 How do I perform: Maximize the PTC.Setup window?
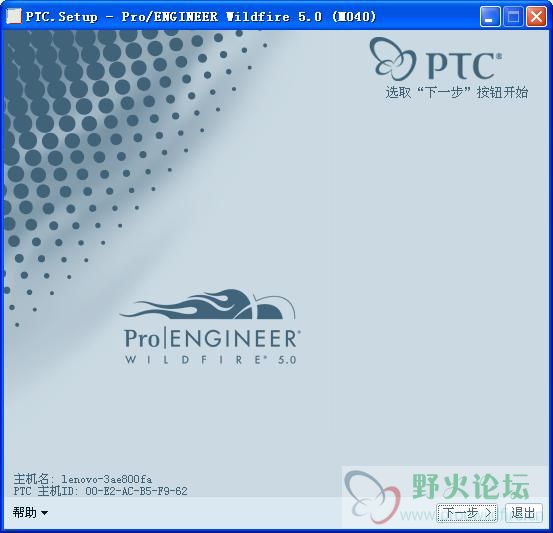coord(513,16)
